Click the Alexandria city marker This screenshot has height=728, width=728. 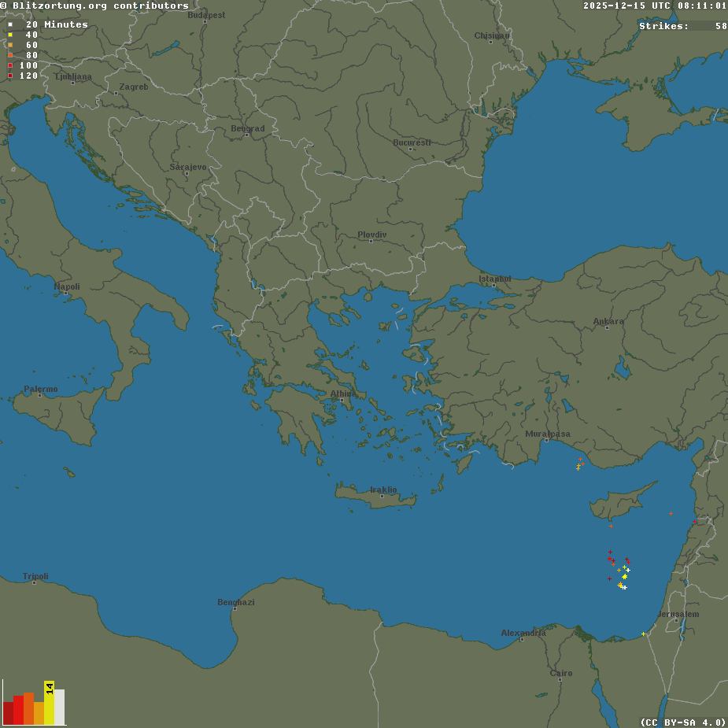[x=522, y=639]
